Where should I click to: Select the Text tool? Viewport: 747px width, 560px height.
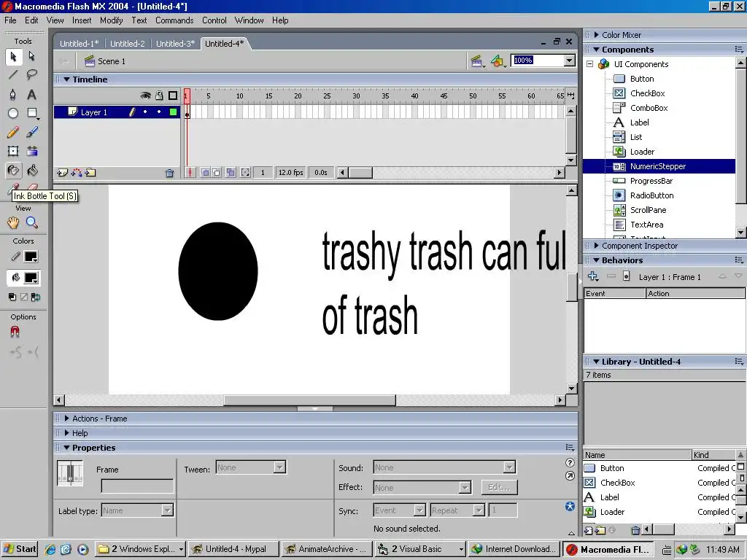click(32, 94)
